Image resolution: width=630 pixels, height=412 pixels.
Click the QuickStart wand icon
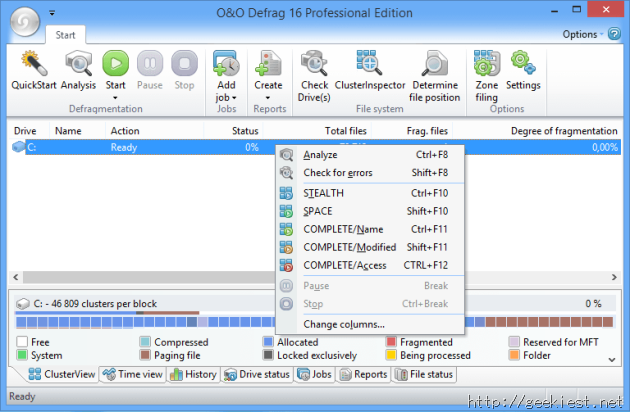coord(33,65)
